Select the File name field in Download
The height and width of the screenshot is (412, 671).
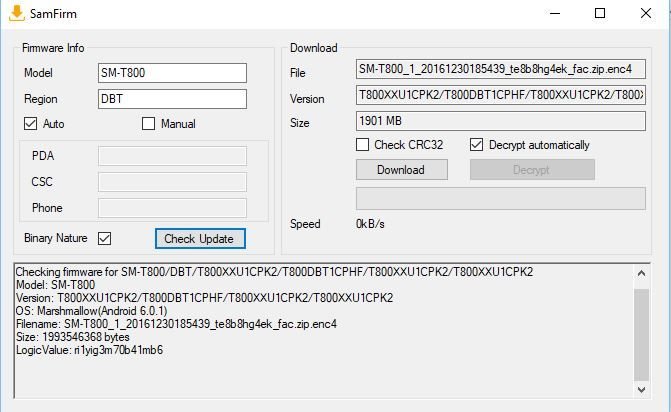pyautogui.click(x=501, y=69)
